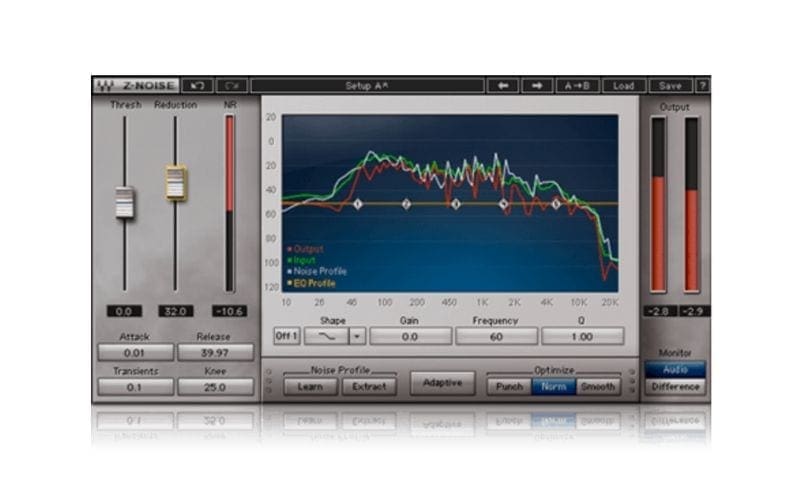The image size is (800, 500).
Task: Select Punch optimize mode
Action: (x=508, y=386)
